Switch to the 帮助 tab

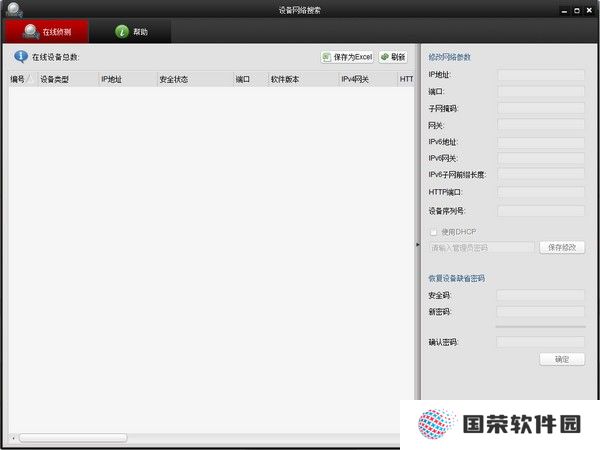pos(130,31)
